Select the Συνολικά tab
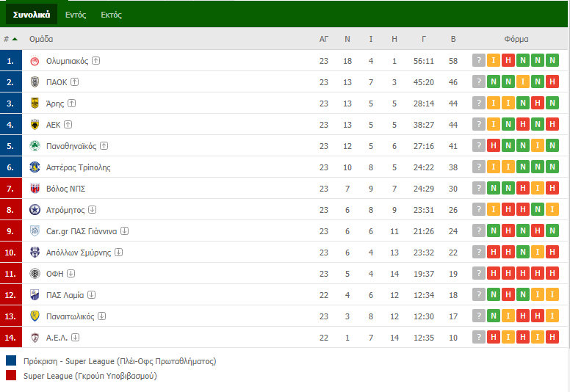This screenshot has height=392, width=570. point(32,15)
